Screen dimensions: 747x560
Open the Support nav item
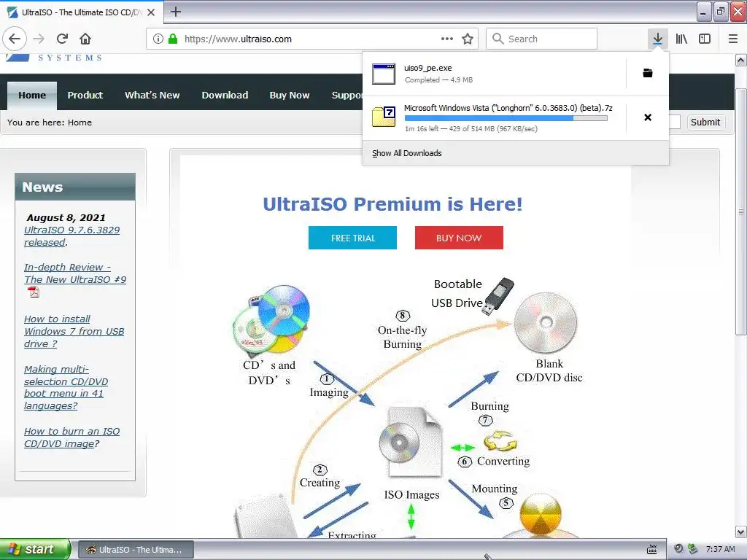pos(347,96)
